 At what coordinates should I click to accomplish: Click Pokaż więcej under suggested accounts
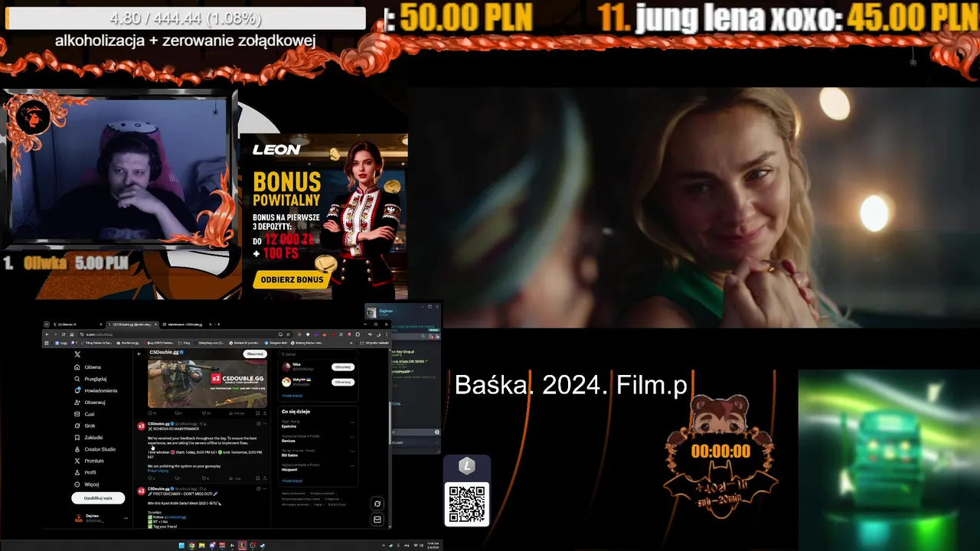[x=292, y=396]
